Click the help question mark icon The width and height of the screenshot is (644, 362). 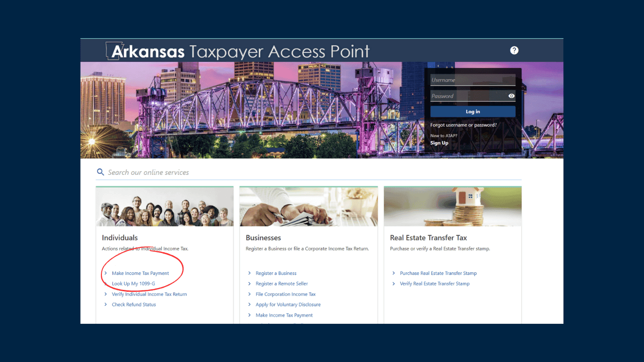click(x=514, y=50)
